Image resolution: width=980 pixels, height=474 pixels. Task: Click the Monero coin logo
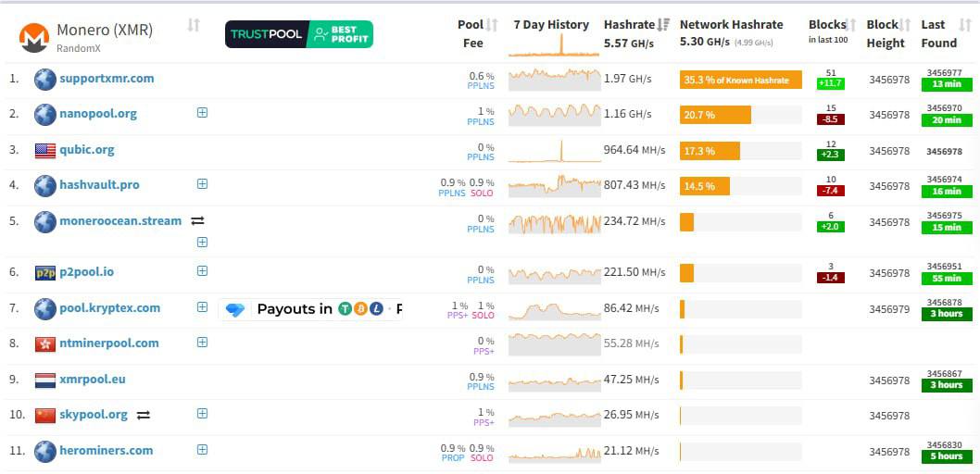[x=34, y=38]
